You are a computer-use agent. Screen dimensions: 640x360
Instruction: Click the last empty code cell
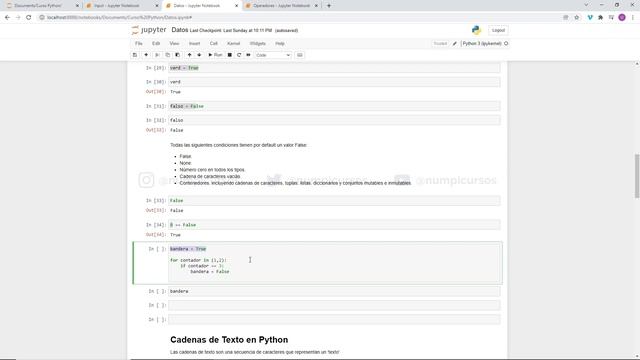[334, 319]
